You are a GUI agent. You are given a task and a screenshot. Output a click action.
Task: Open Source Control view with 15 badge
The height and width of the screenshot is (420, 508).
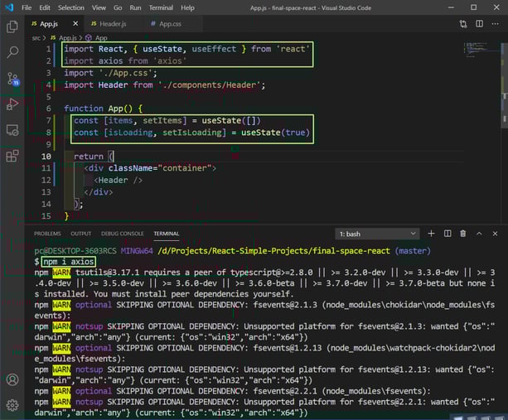12,79
